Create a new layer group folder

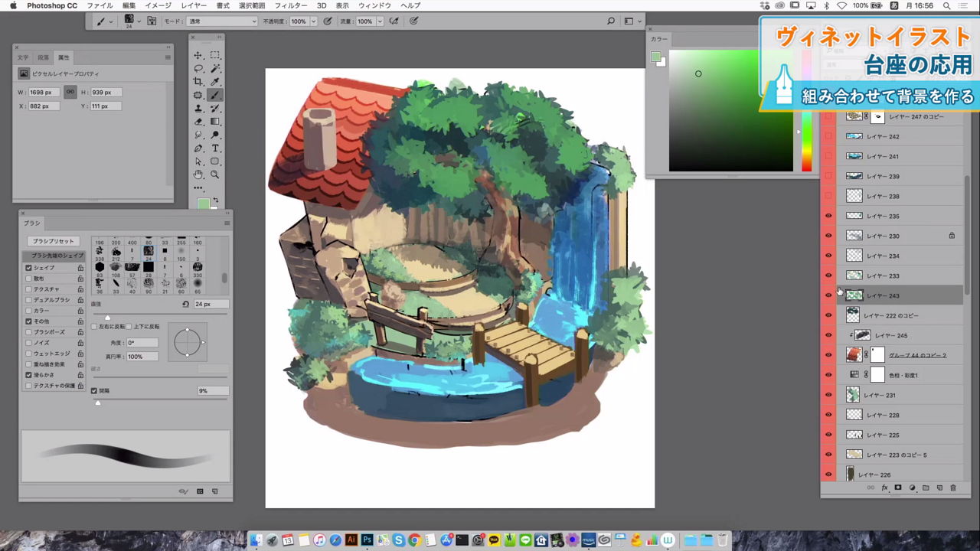click(926, 487)
